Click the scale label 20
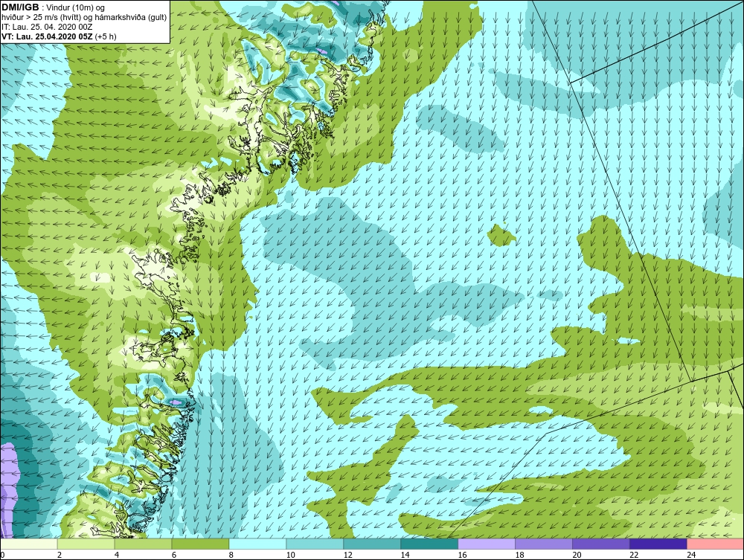Screen dimensions: 744x560 pyautogui.click(x=577, y=555)
